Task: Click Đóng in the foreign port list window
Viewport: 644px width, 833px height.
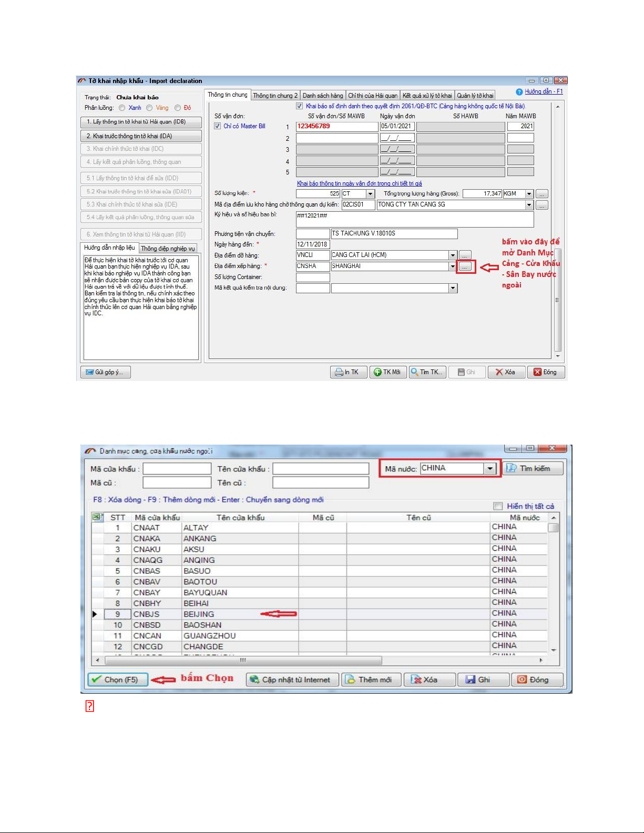Action: 537,680
